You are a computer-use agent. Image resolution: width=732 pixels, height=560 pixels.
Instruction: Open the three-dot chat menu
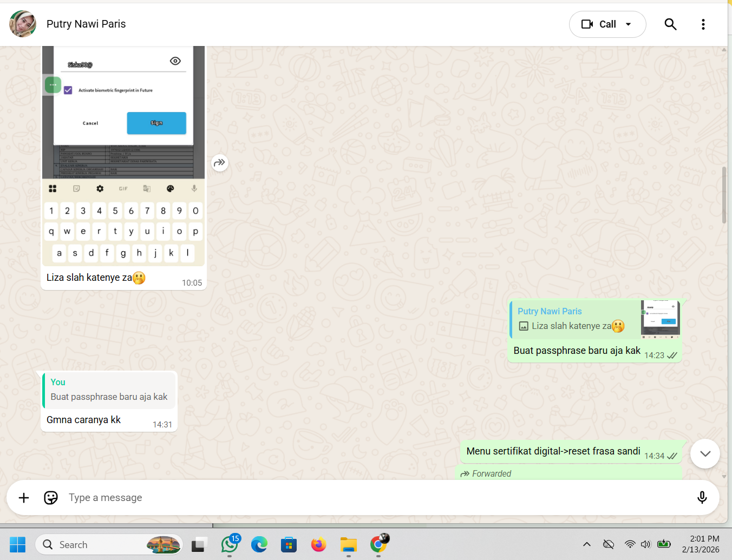(703, 24)
